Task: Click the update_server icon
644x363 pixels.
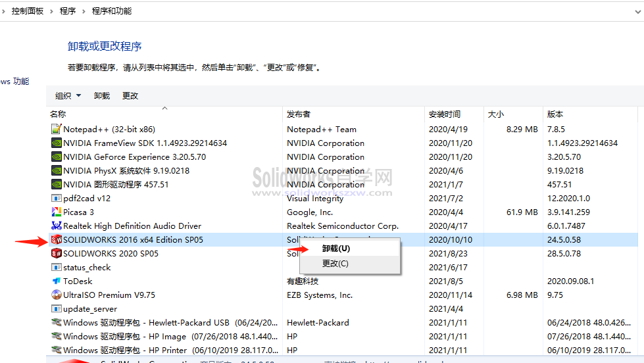Action: [x=57, y=309]
